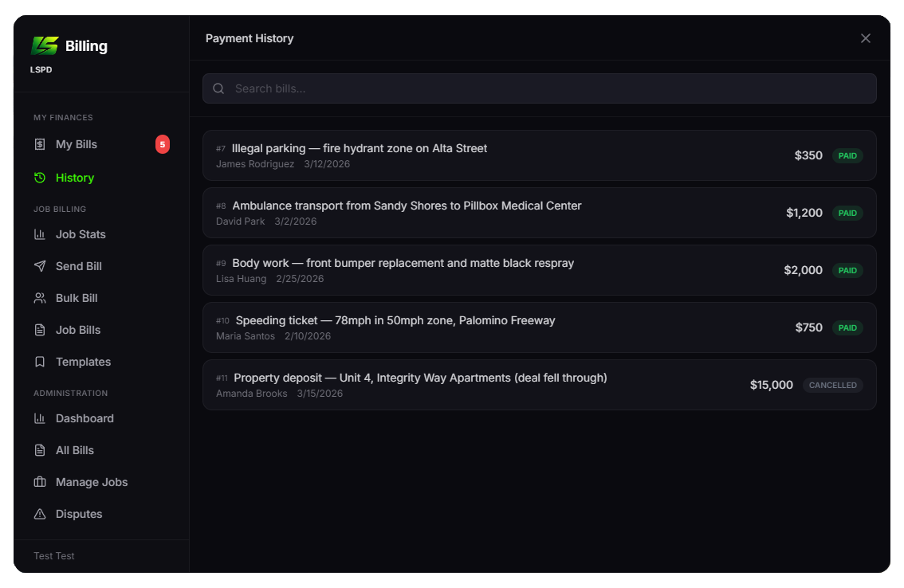Select the speeding ticket bill from Maria Santos
Screen dimensions: 904x588
click(540, 327)
